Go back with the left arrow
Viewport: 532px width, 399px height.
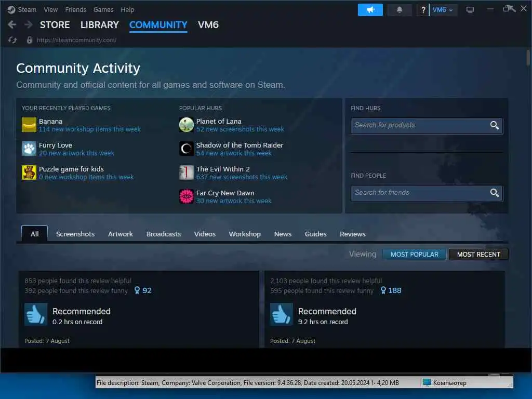click(12, 24)
